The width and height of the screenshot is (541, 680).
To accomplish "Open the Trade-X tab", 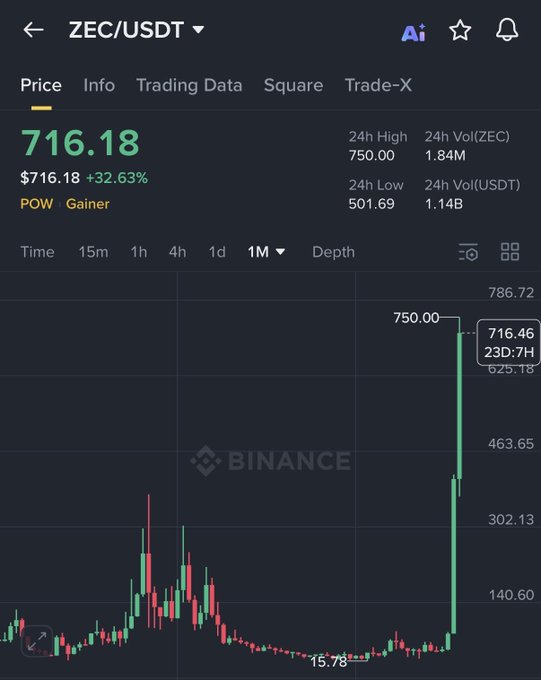I will [378, 85].
